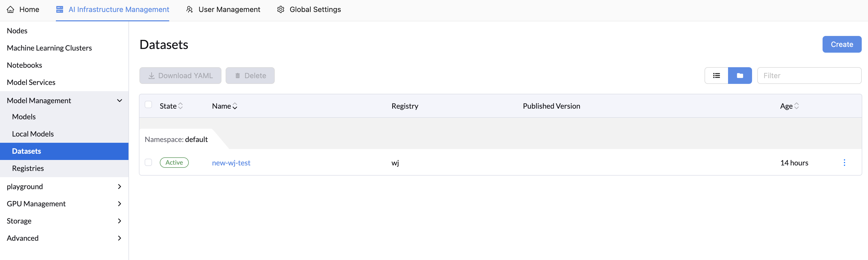
Task: Open the new-wj-test dataset link
Action: tap(231, 163)
